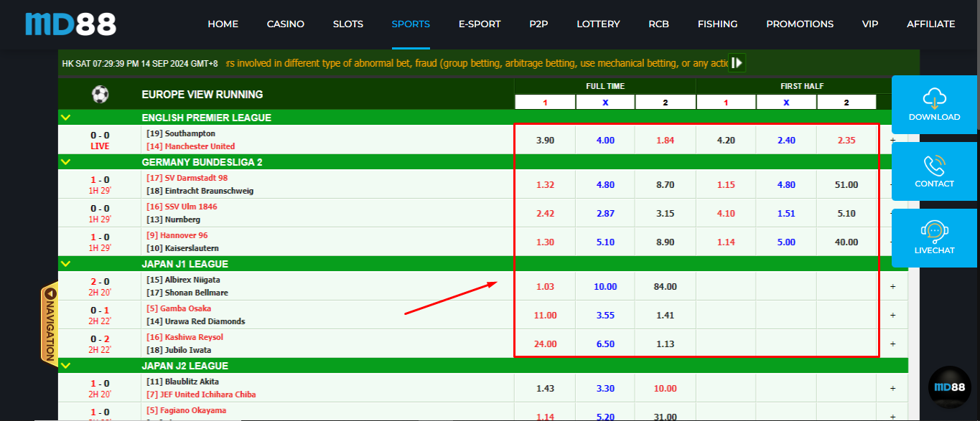This screenshot has height=421, width=980.
Task: Collapse the GERMANY BUNDESLIGA 2 section
Action: 67,162
